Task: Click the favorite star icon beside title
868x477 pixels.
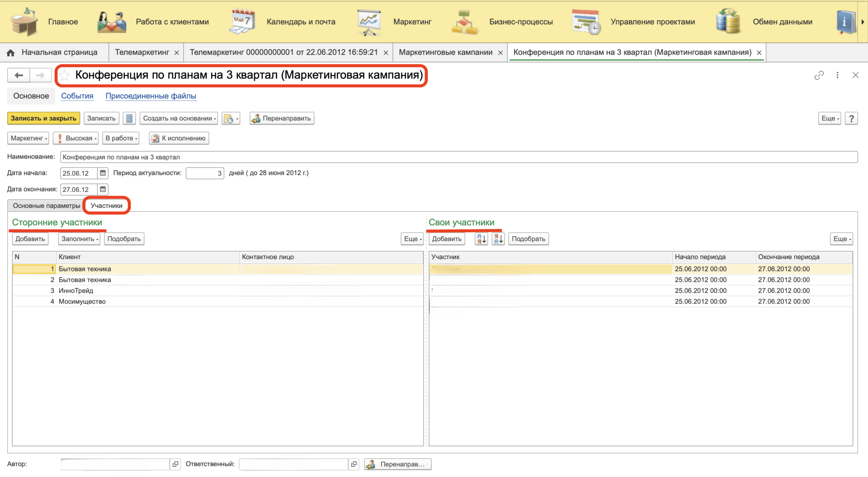Action: [x=65, y=75]
